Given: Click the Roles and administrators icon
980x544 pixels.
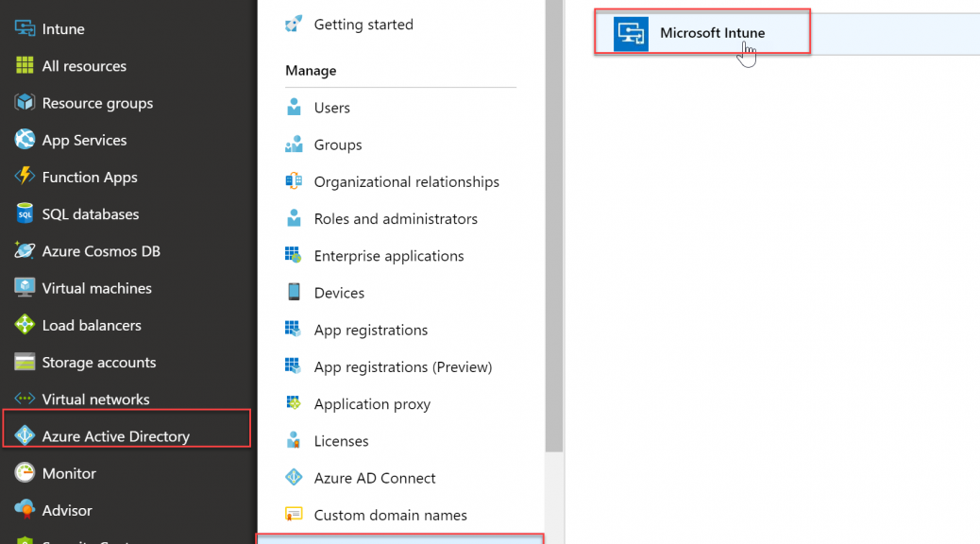Looking at the screenshot, I should coord(294,218).
